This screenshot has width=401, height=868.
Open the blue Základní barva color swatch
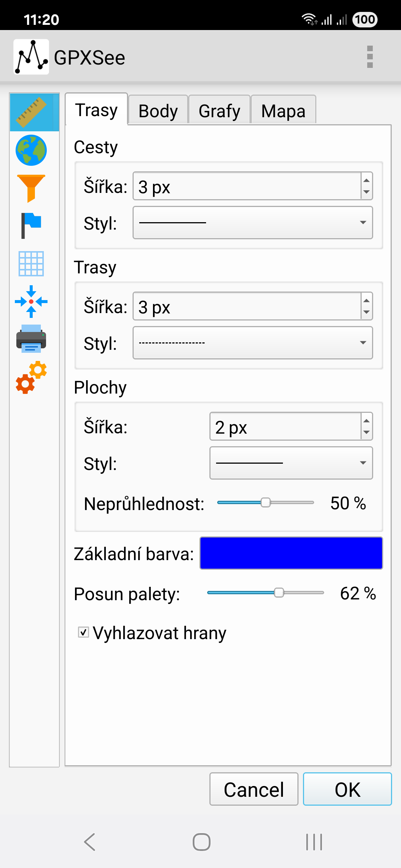point(291,553)
